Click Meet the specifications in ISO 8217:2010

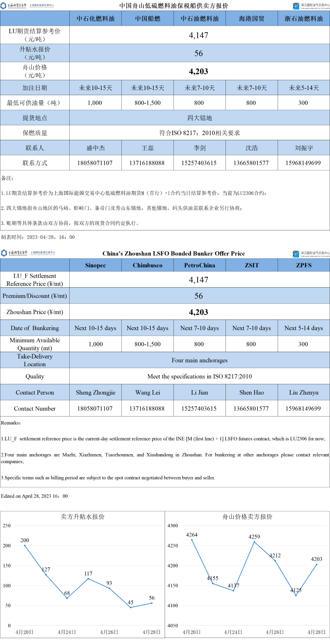(200, 377)
